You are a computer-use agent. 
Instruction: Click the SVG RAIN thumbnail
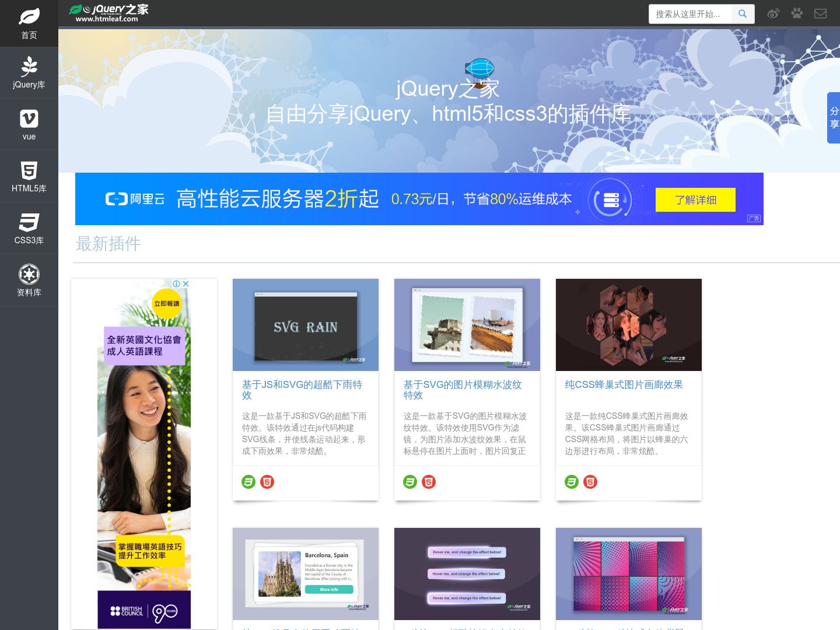306,325
